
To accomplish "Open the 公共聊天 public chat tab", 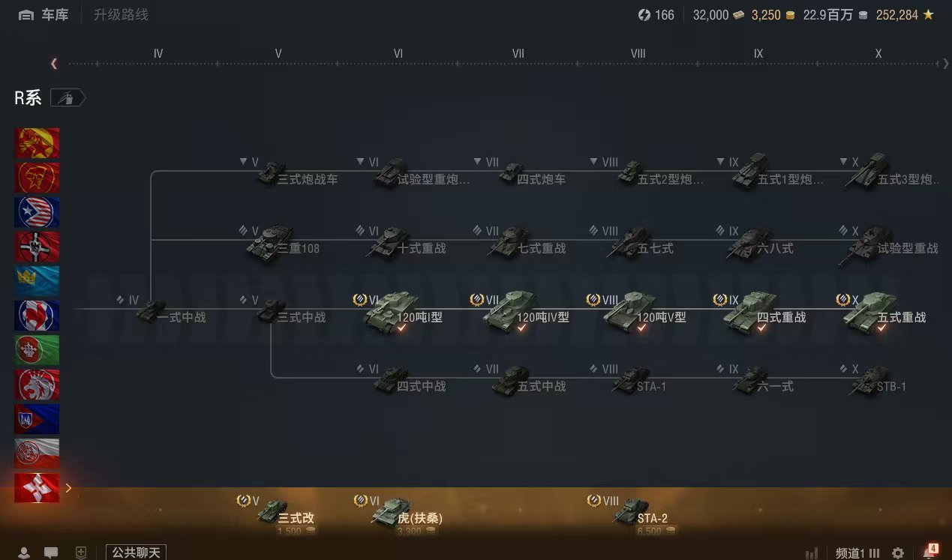I will coord(136,553).
